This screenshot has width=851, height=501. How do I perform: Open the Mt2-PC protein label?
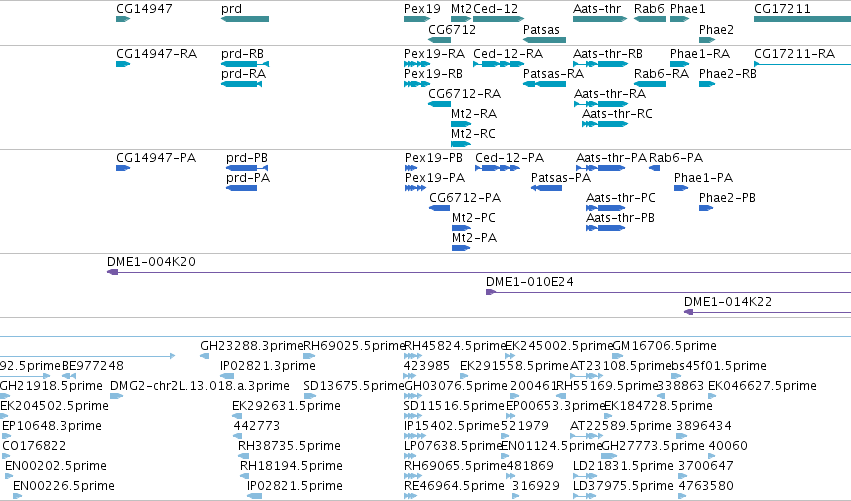click(474, 218)
